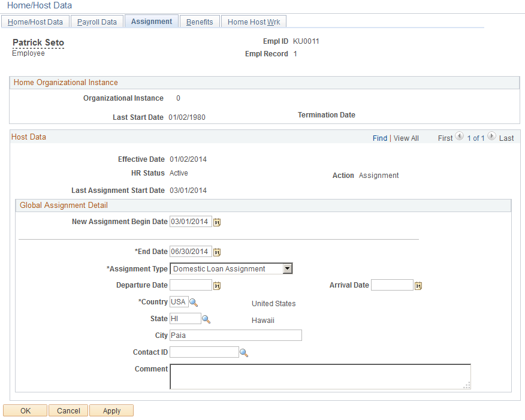
Task: Open calendar picker for End Date
Action: 217,252
